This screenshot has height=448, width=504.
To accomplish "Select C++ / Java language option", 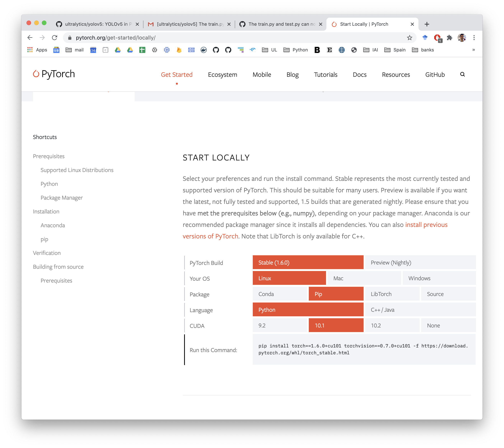I will pyautogui.click(x=420, y=310).
